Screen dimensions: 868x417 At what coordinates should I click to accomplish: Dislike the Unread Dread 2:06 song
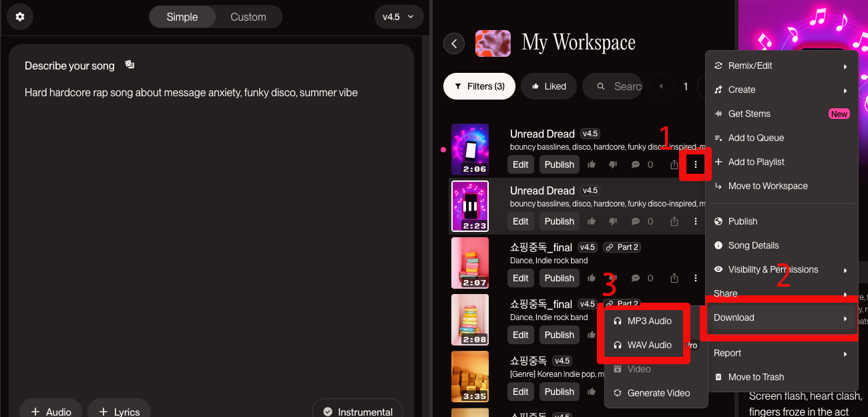tap(613, 164)
